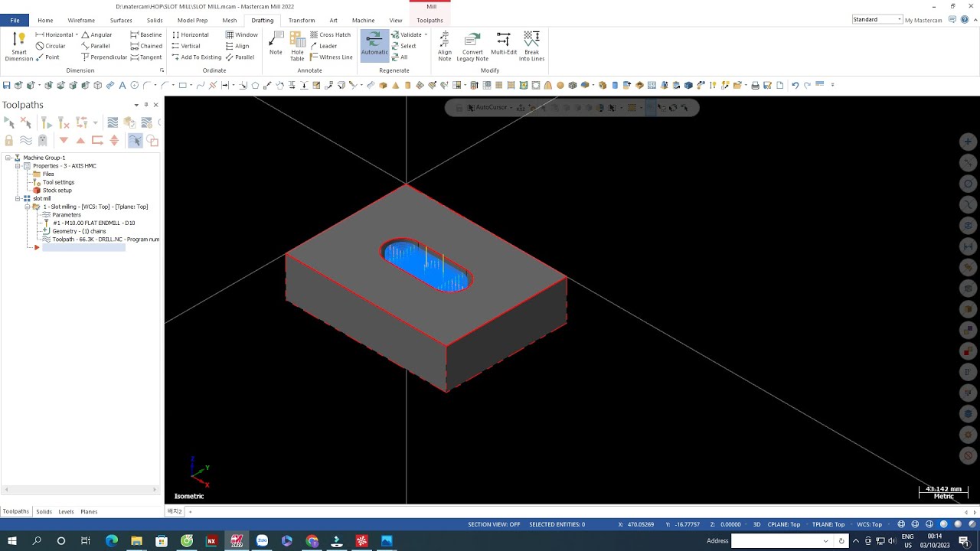Switch to the Planes manager tab
Viewport: 980px width, 551px height.
pyautogui.click(x=89, y=511)
